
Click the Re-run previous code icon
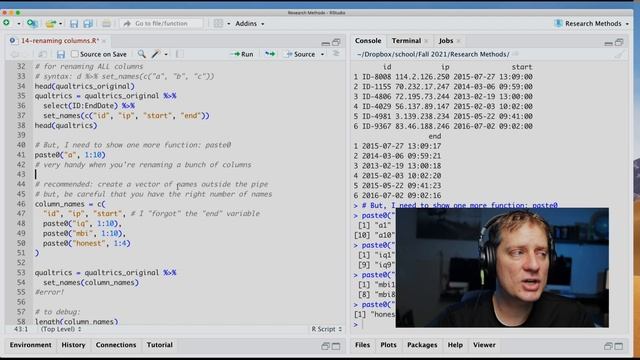[x=270, y=54]
